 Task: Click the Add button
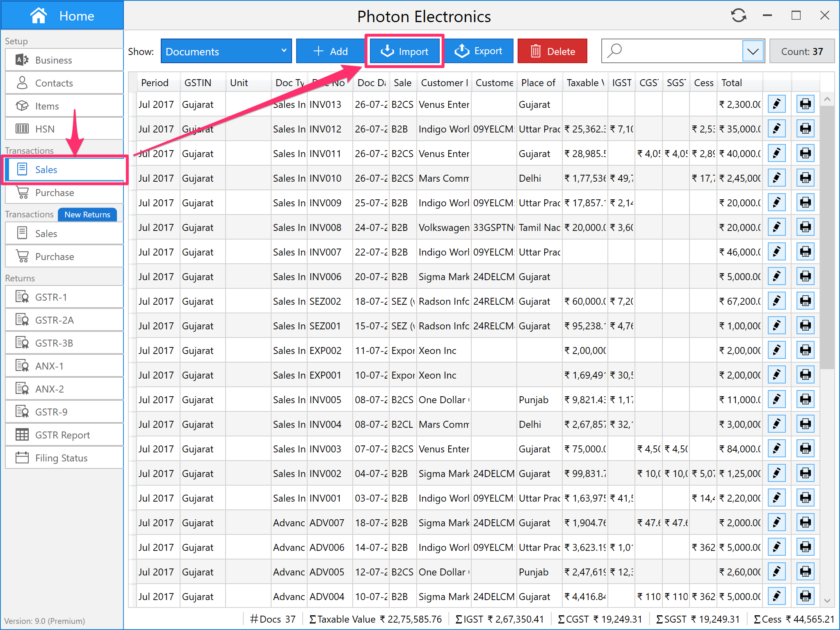point(331,51)
